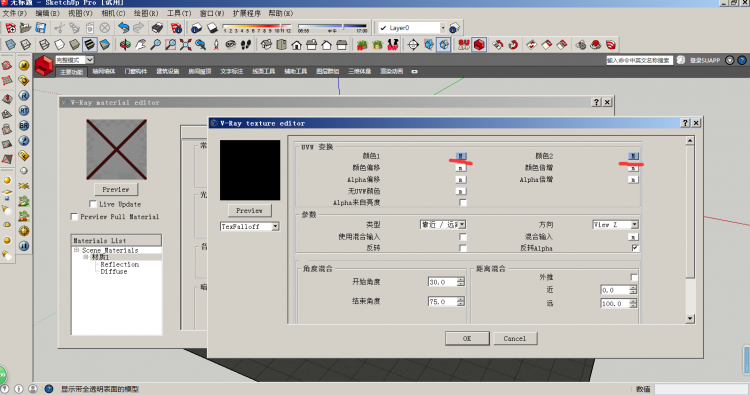Image resolution: width=750 pixels, height=395 pixels.
Task: Switch to the 文字标注 SUAPP tab
Action: pyautogui.click(x=232, y=71)
